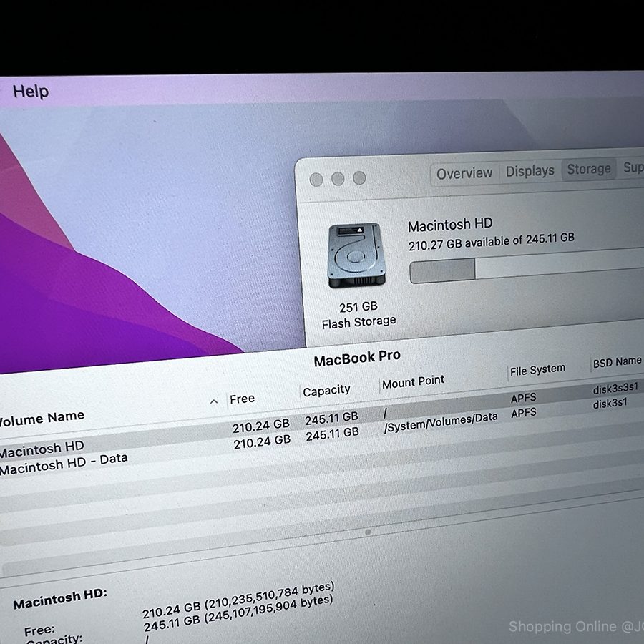Minimize the About This Mac window
644x644 pixels.
tap(338, 179)
